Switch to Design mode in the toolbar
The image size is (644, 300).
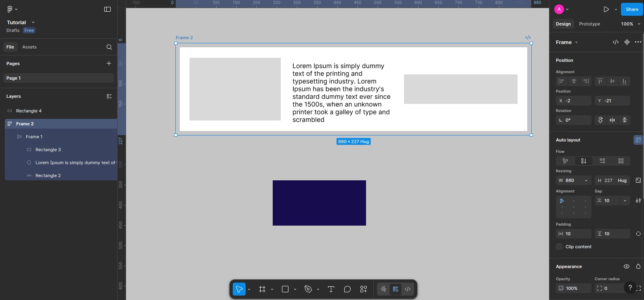(x=396, y=289)
